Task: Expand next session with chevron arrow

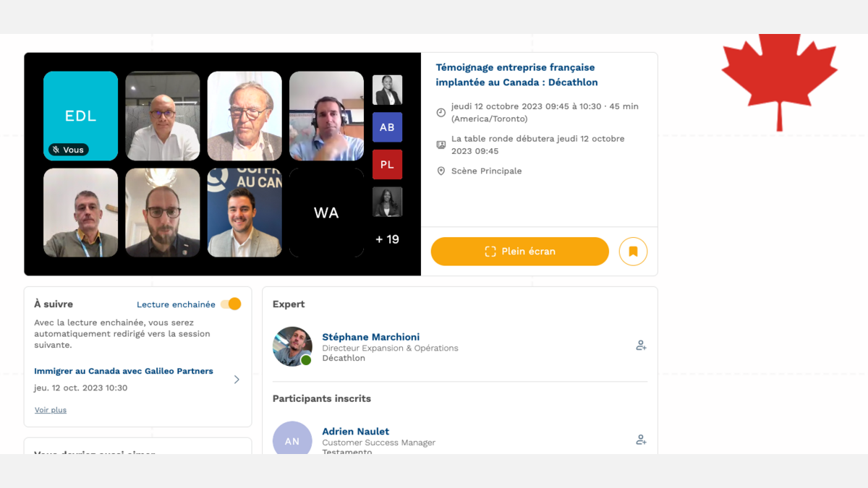Action: [237, 380]
